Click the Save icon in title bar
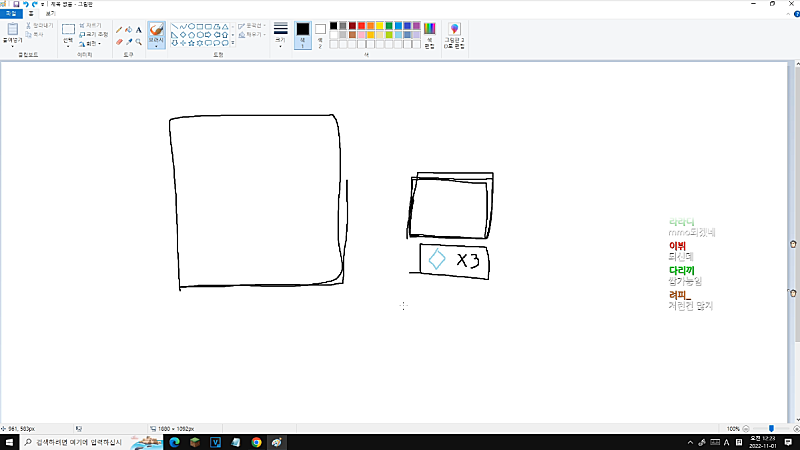This screenshot has width=800, height=450. pyautogui.click(x=16, y=4)
